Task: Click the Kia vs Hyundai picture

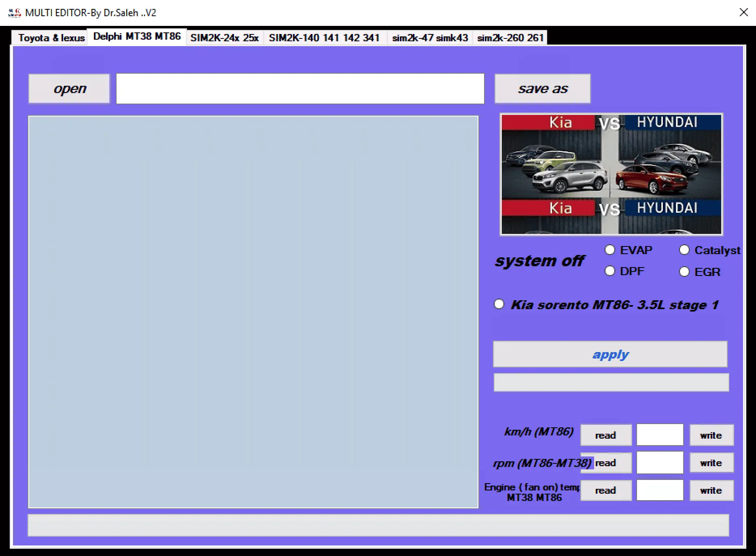Action: pyautogui.click(x=611, y=174)
